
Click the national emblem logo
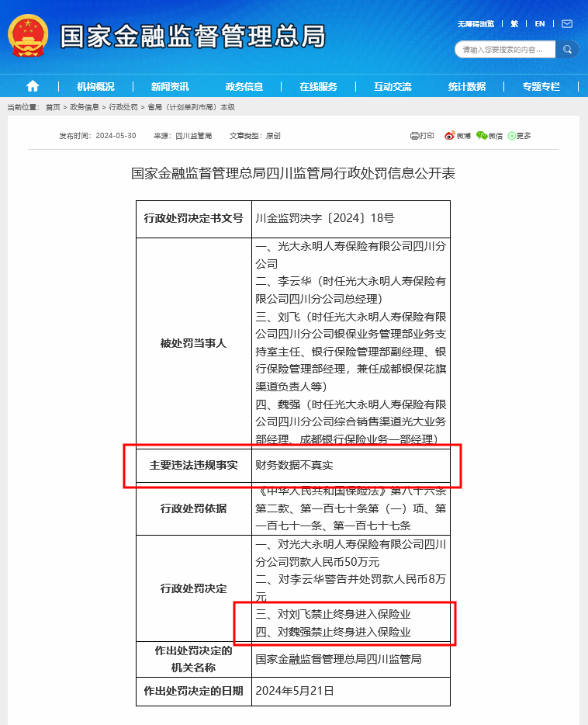[28, 36]
